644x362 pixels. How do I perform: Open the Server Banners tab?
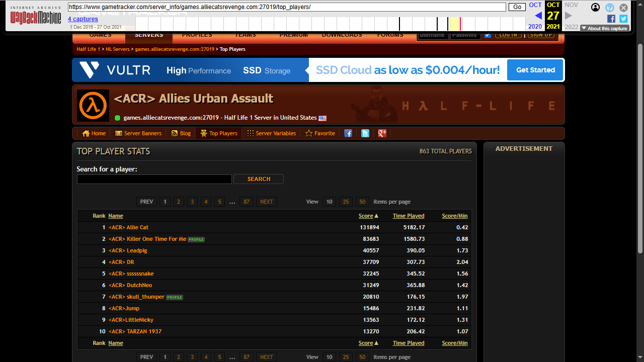[138, 133]
